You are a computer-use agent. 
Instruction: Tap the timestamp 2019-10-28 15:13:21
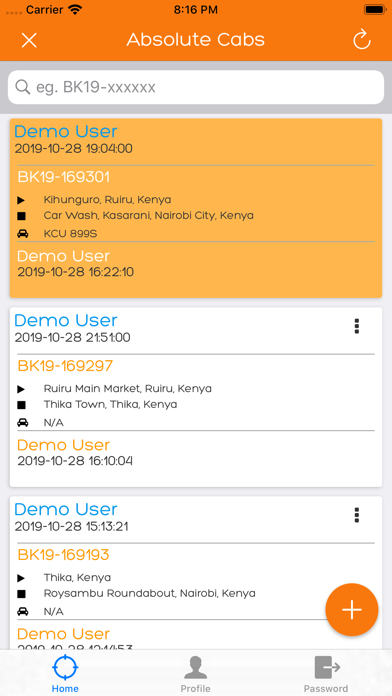point(71,527)
